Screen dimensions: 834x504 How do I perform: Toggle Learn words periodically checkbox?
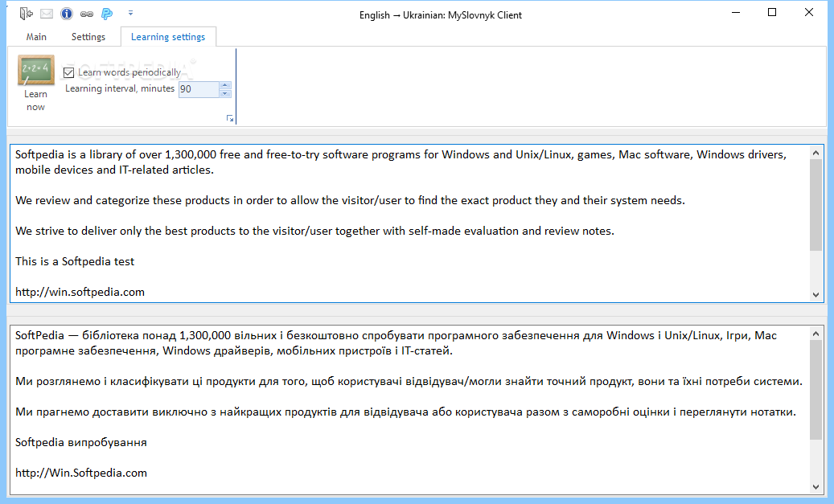pos(68,72)
